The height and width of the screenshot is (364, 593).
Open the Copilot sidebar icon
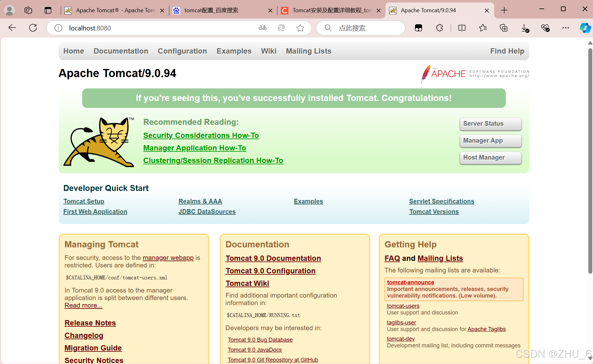point(585,28)
